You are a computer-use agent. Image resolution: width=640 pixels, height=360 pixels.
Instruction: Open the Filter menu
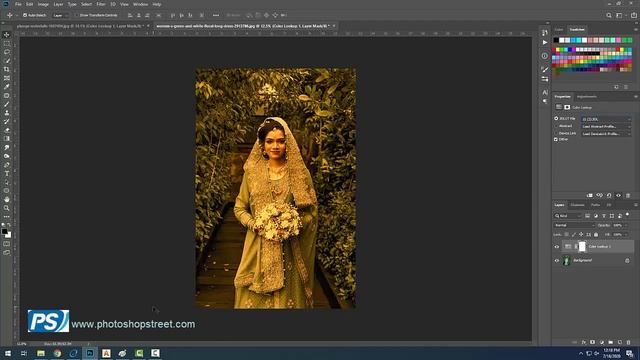coord(101,4)
